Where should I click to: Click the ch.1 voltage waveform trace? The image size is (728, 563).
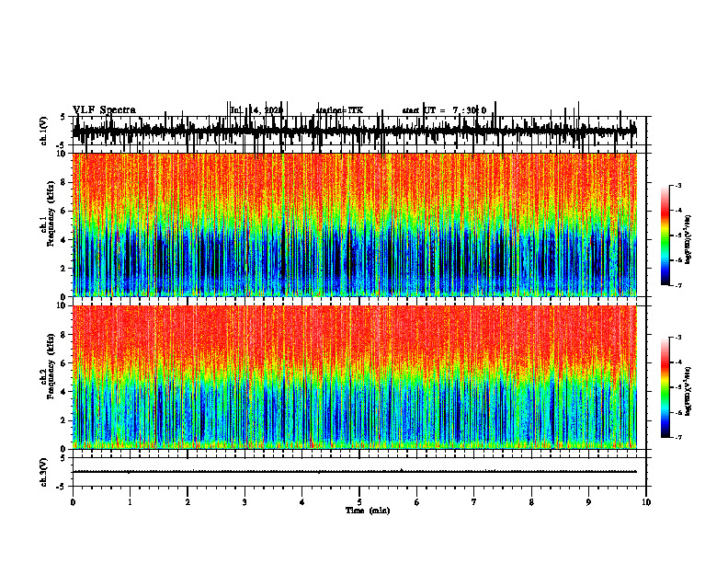pos(354,132)
